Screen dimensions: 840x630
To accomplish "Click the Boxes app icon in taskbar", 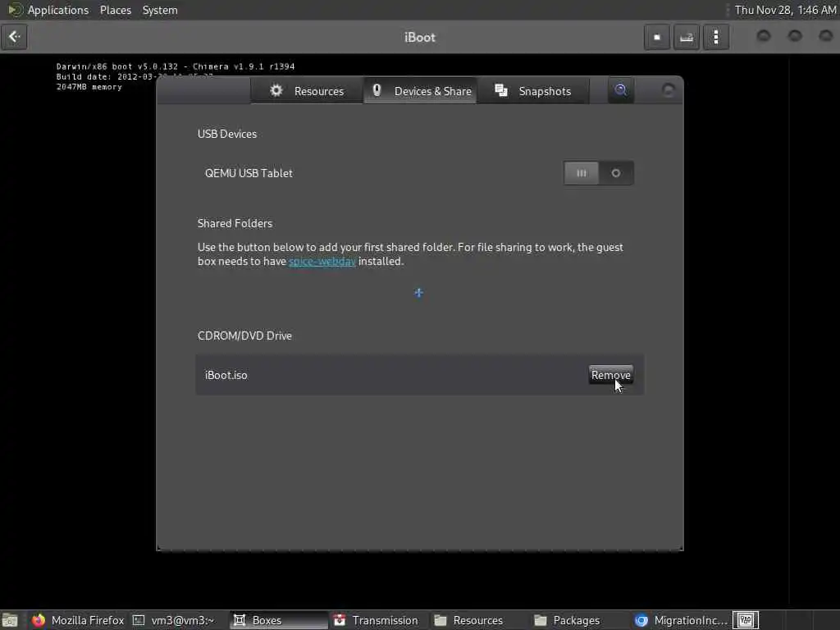I will tap(240, 620).
